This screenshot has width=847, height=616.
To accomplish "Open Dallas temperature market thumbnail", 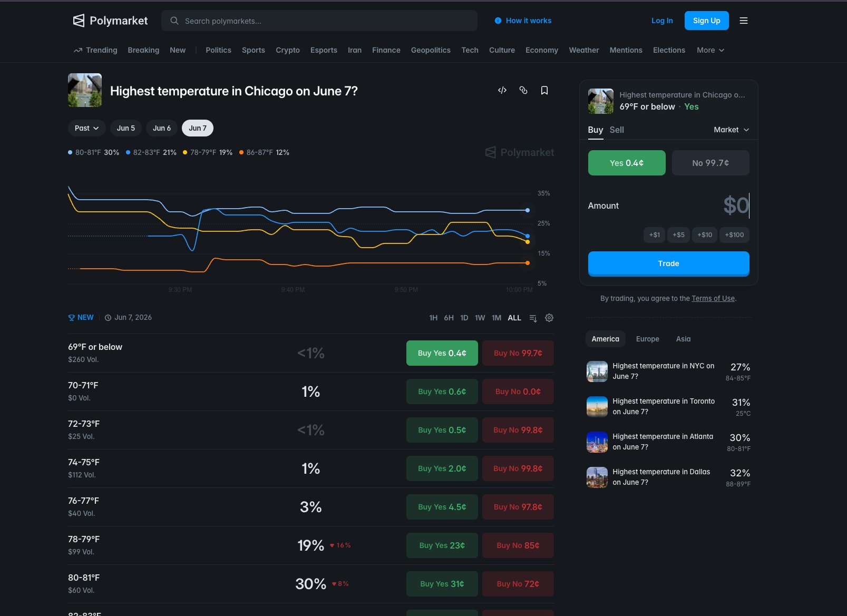I will pyautogui.click(x=597, y=477).
